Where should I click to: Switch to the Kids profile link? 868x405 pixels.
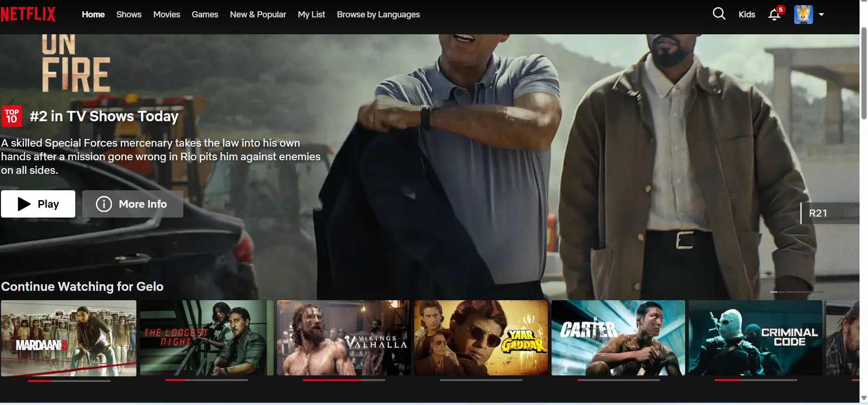(747, 15)
